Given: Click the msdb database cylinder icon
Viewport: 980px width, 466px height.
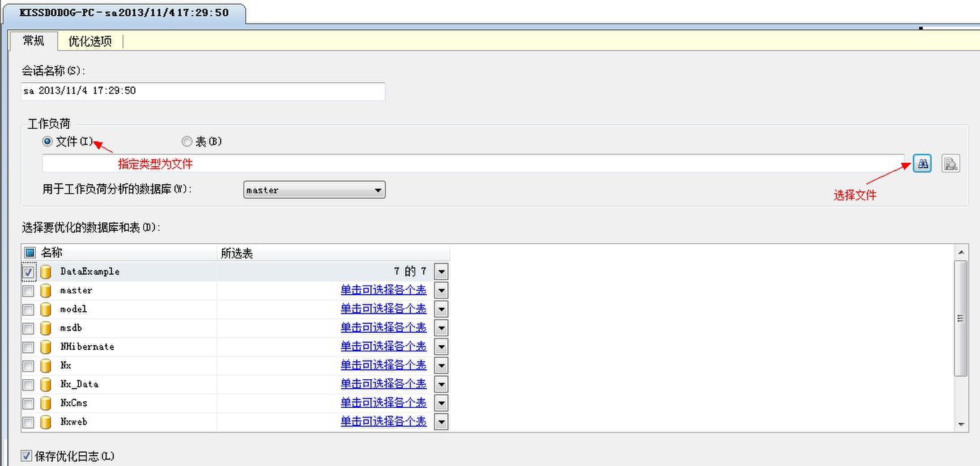Looking at the screenshot, I should coord(46,328).
